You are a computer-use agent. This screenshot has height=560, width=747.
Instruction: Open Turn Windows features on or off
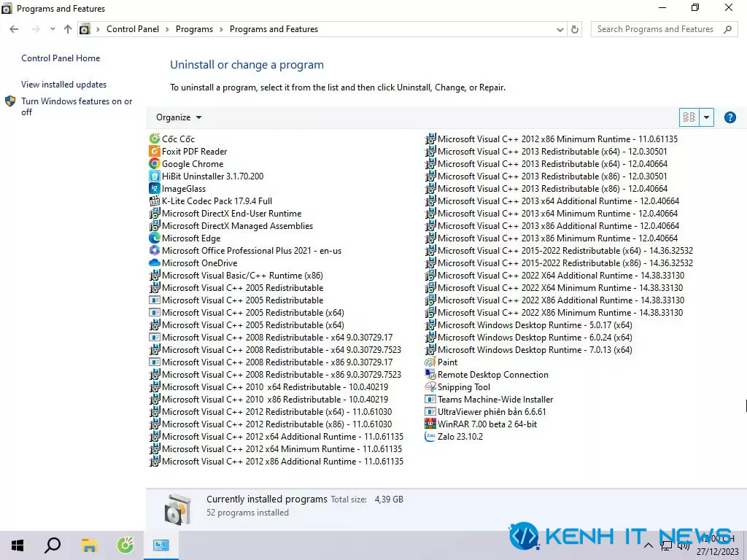coord(77,106)
